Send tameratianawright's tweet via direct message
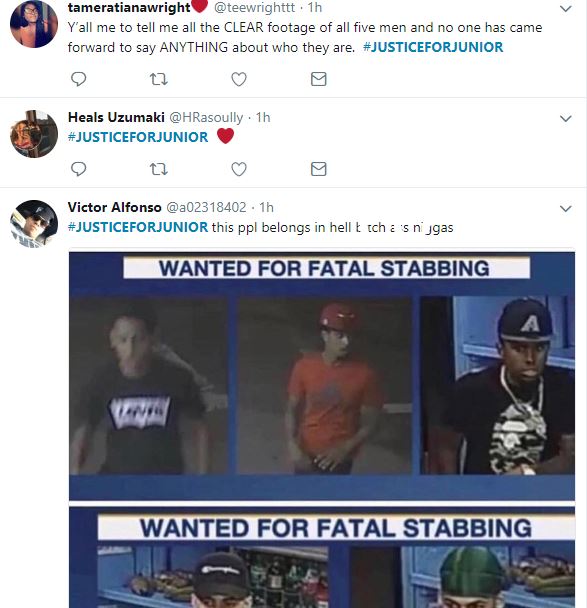 tap(319, 79)
